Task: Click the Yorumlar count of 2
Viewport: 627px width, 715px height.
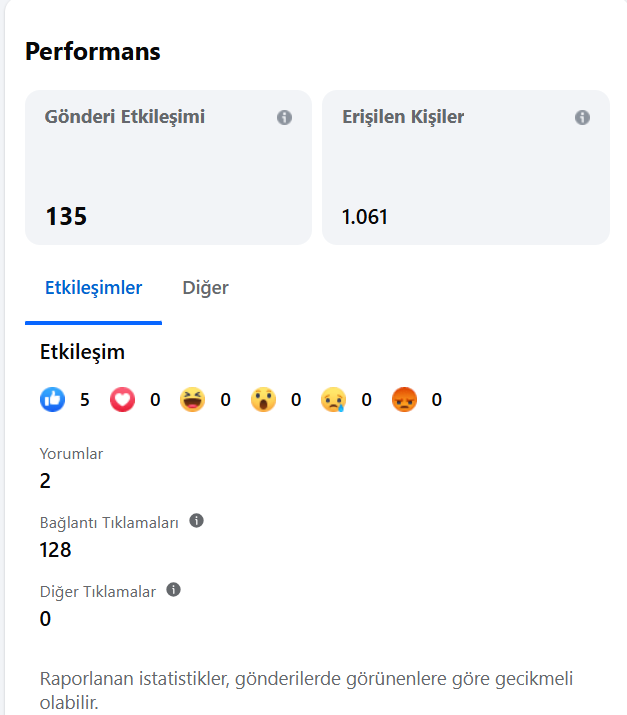Action: [45, 481]
